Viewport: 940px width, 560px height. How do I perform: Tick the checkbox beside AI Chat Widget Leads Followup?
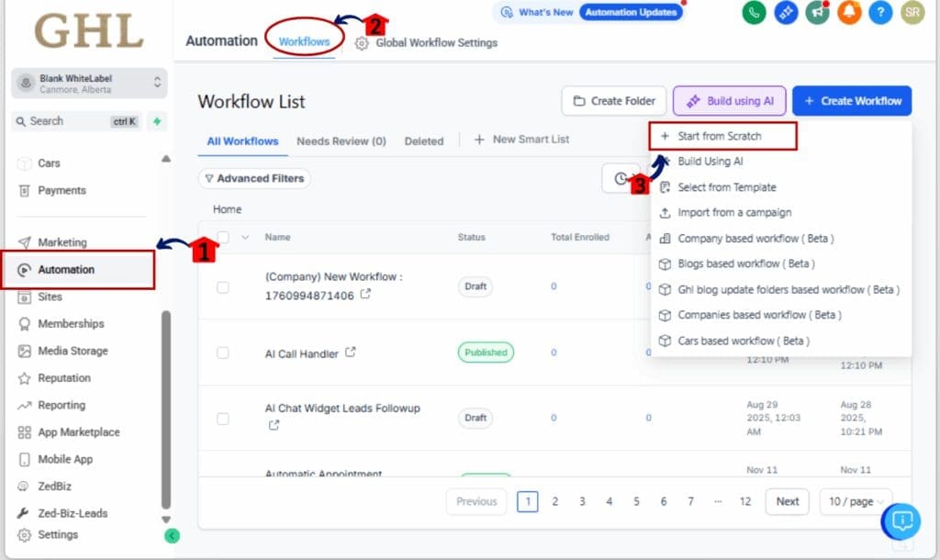222,417
